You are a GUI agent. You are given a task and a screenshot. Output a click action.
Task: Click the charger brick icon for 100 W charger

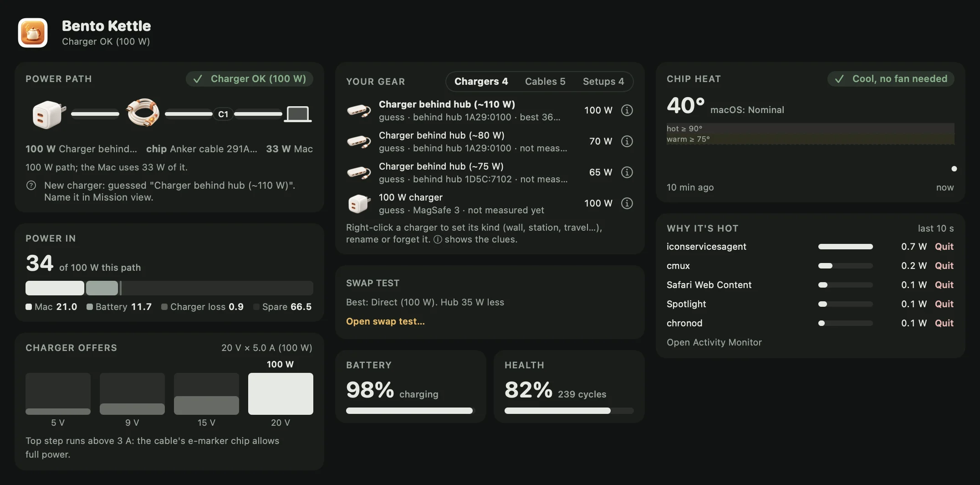pyautogui.click(x=359, y=203)
